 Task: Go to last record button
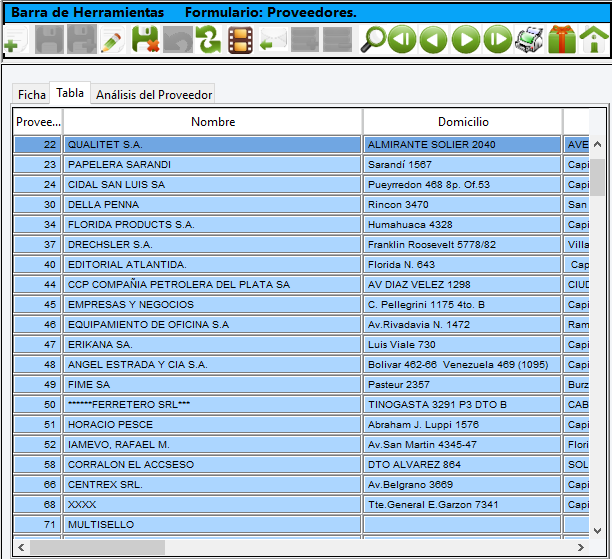pos(498,39)
